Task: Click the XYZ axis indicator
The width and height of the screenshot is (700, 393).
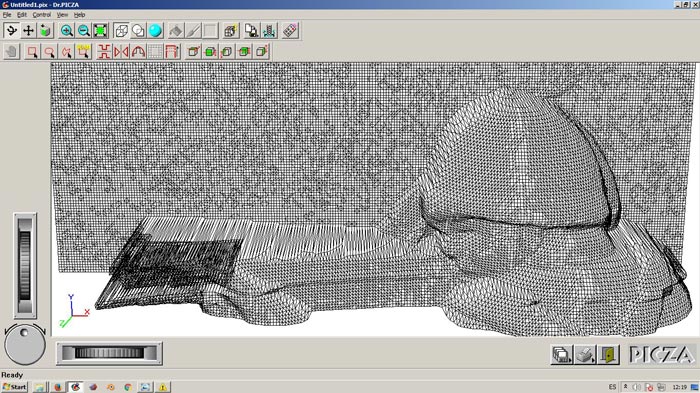Action: pos(74,311)
